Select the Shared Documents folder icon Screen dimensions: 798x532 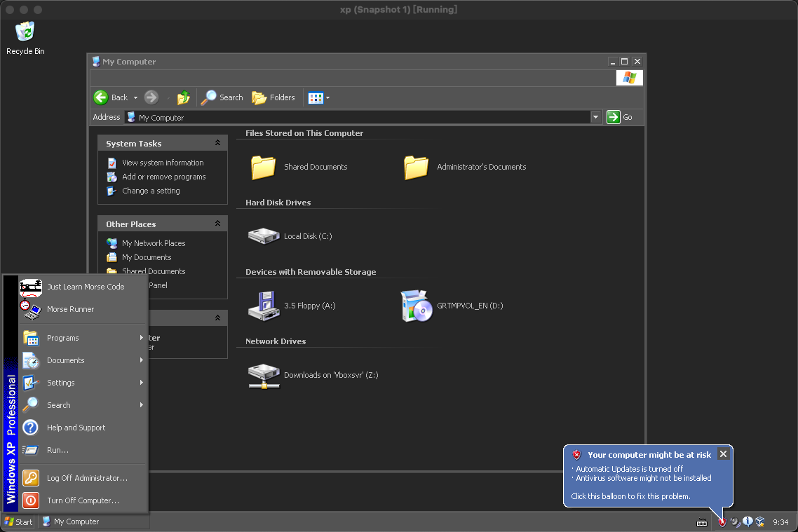[263, 167]
